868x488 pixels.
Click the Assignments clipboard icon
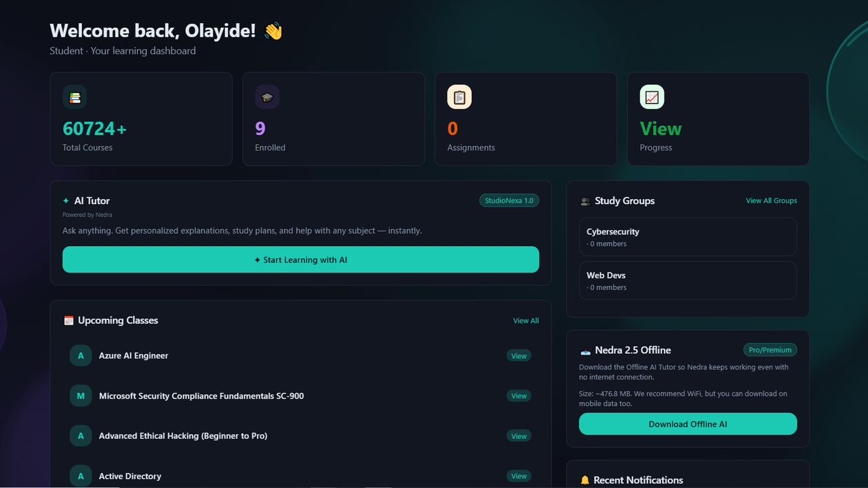click(x=459, y=97)
